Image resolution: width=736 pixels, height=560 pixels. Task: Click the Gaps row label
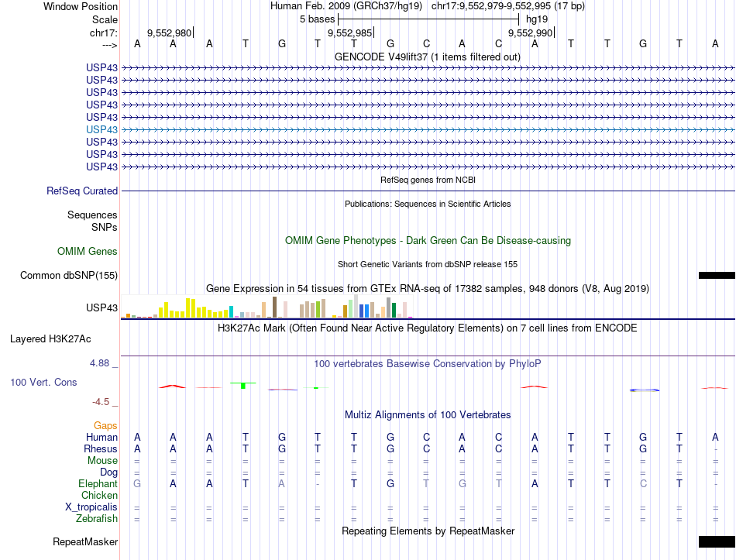(x=105, y=425)
